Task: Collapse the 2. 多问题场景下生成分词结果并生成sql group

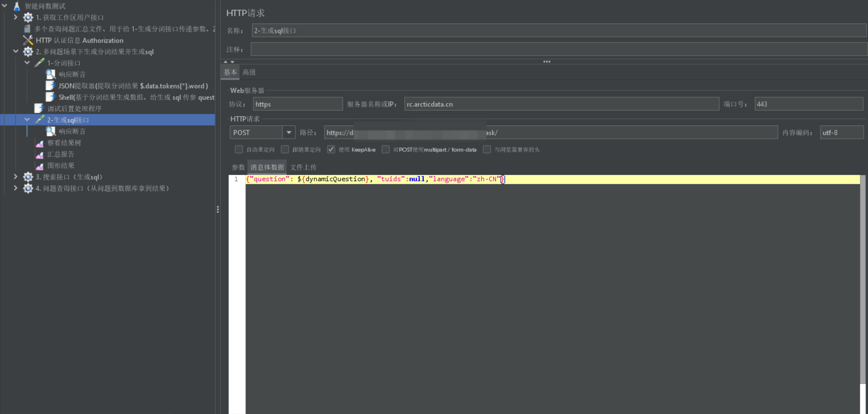Action: pos(15,51)
